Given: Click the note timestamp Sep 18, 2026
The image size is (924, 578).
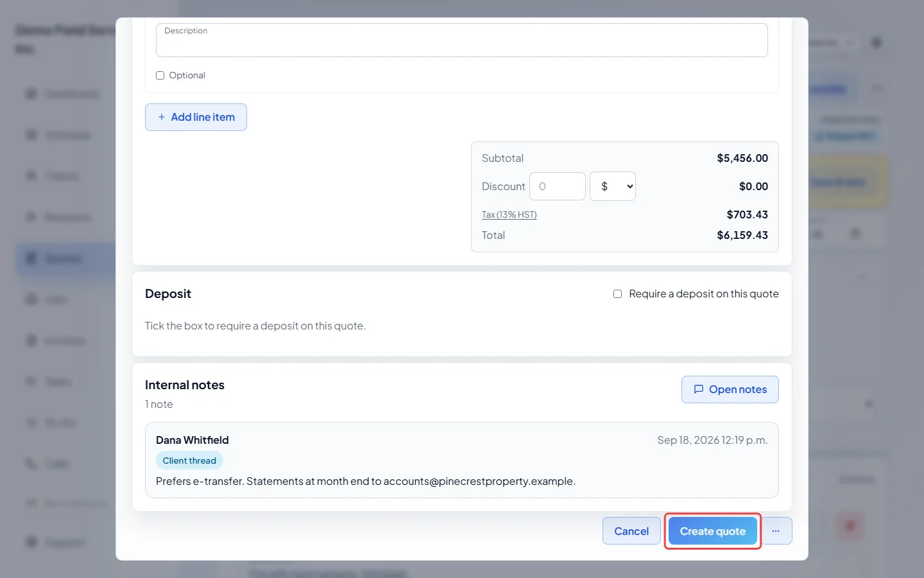Looking at the screenshot, I should tap(712, 440).
